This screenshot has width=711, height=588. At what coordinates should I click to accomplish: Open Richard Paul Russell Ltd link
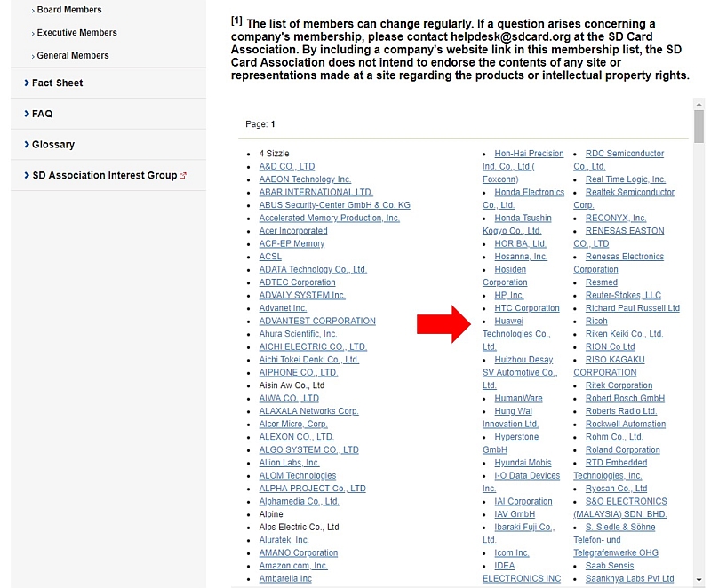(x=632, y=308)
